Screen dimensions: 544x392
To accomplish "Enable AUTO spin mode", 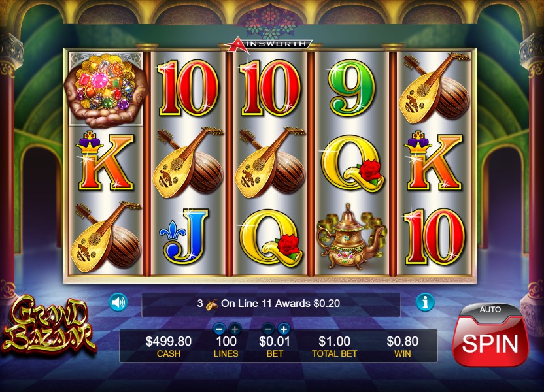I will [x=490, y=310].
